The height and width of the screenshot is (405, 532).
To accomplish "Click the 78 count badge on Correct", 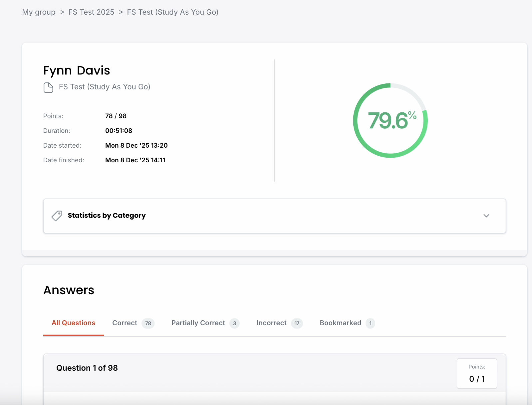I will pyautogui.click(x=148, y=323).
